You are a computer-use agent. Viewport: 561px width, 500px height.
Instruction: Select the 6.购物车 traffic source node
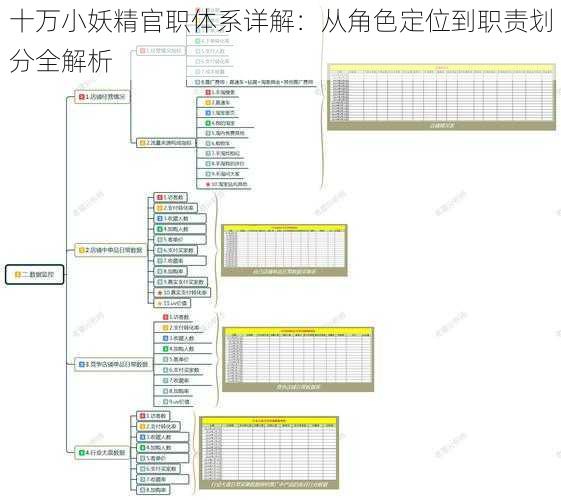coord(218,143)
